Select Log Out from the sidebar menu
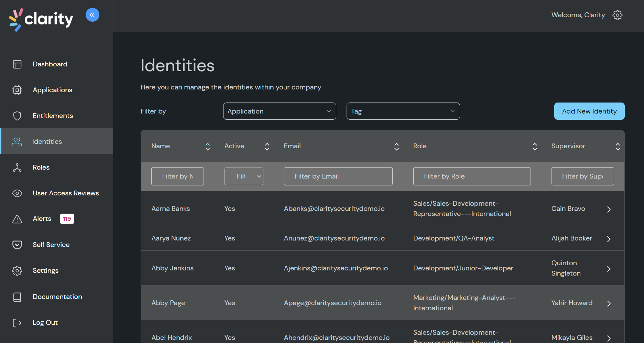 tap(45, 322)
